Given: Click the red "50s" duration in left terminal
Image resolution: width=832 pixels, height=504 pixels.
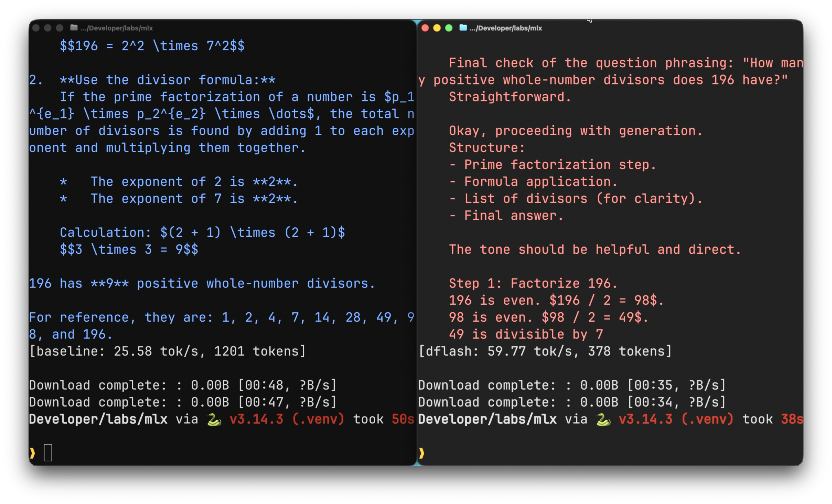Looking at the screenshot, I should click(402, 419).
